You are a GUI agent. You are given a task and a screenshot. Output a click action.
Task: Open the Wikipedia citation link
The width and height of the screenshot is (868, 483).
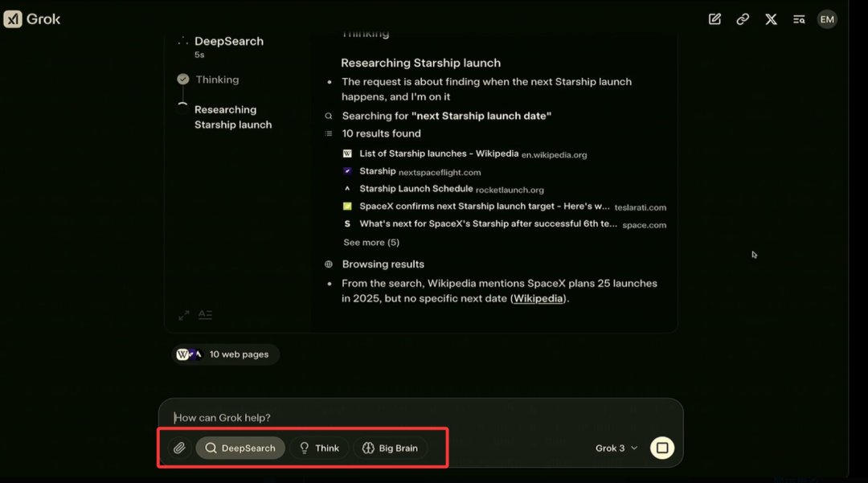538,298
